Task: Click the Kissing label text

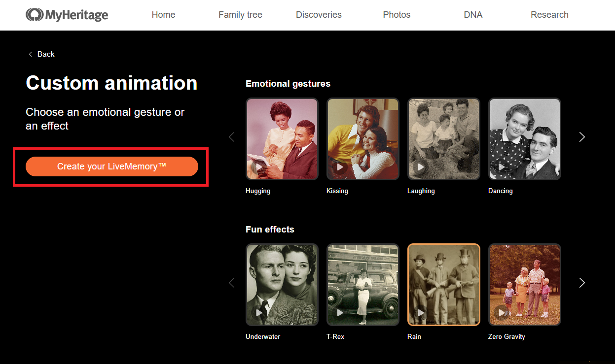Action: [x=337, y=191]
